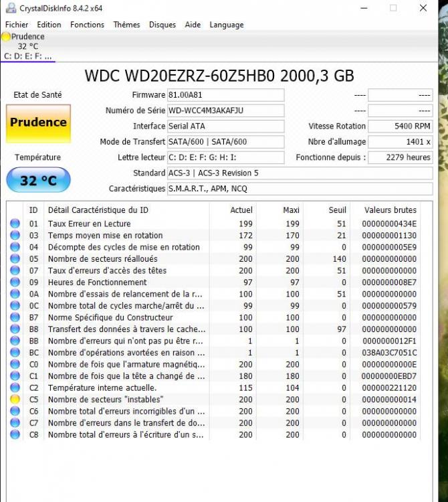Click the blue status orb for ID 04
Image resolution: width=448 pixels, height=502 pixels.
(15, 247)
